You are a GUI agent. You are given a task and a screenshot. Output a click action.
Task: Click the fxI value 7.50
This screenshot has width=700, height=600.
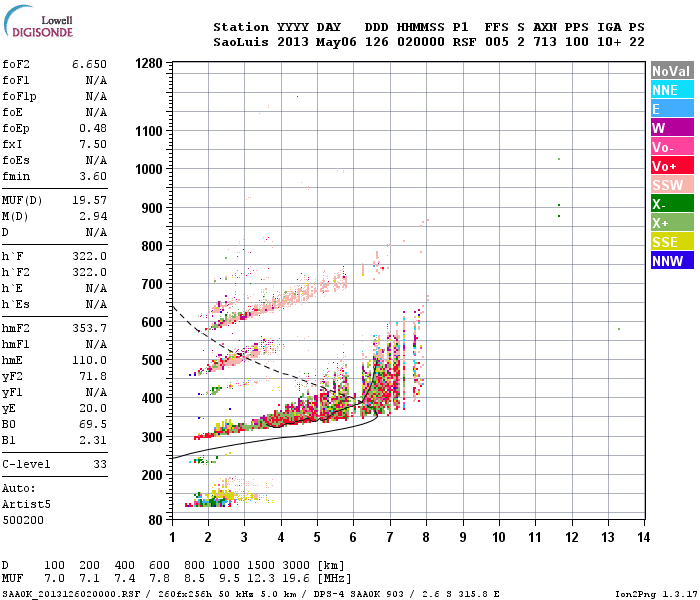point(93,144)
